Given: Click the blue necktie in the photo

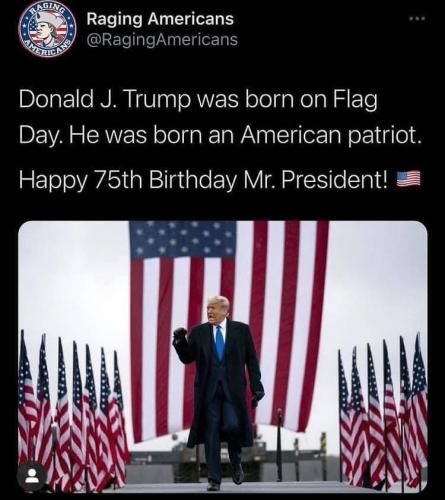Looking at the screenshot, I should (219, 344).
